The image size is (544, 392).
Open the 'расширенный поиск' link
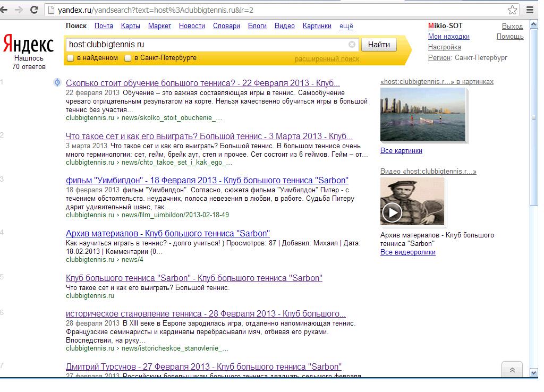click(x=327, y=59)
